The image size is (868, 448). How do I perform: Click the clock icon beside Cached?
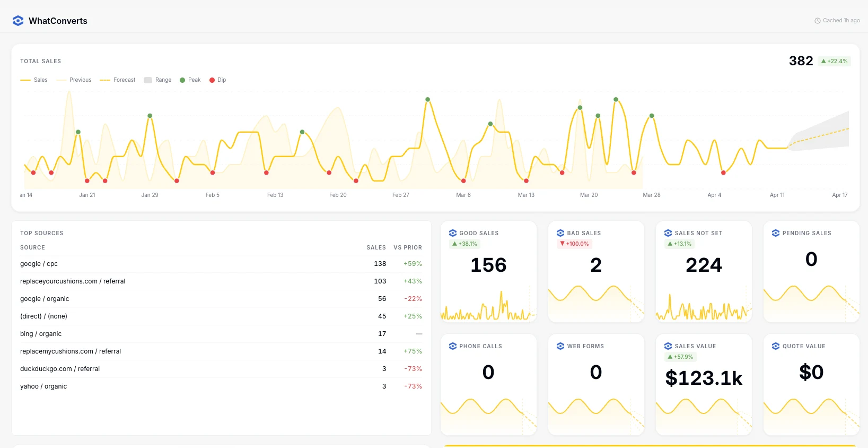click(817, 21)
